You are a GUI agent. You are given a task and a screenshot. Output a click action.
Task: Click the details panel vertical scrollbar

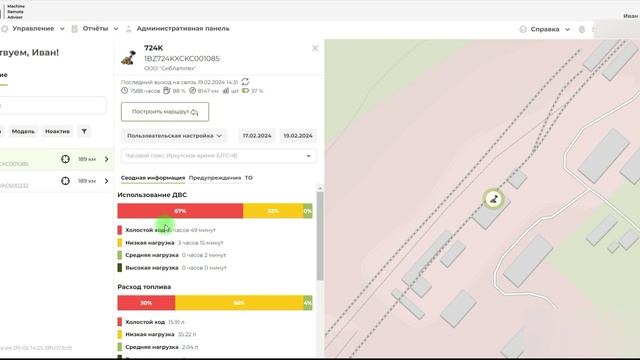(x=320, y=235)
